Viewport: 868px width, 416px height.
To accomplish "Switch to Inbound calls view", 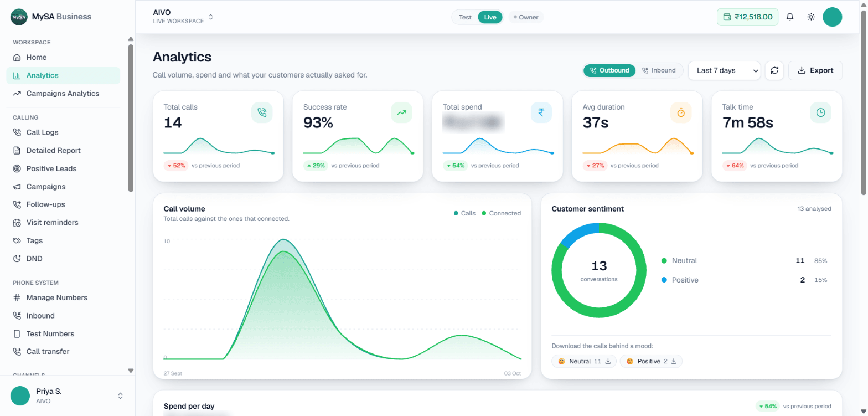I will [659, 70].
